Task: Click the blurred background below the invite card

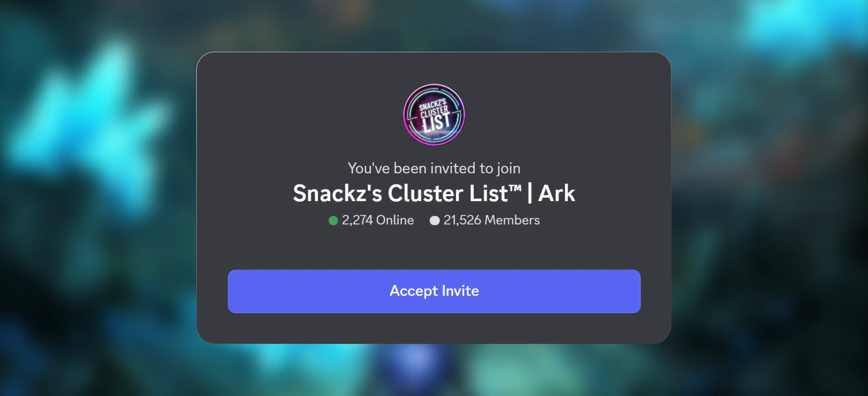Action: (434, 370)
